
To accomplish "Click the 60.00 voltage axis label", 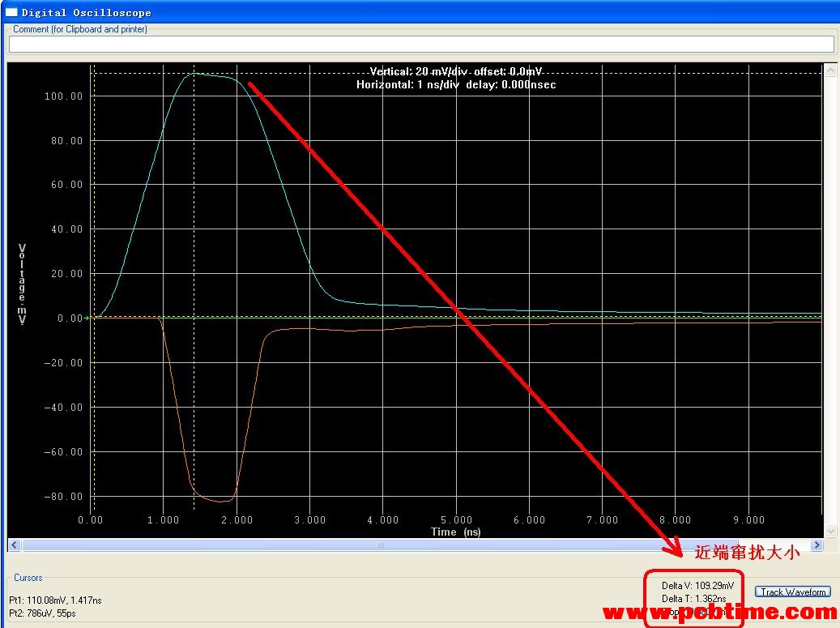I will (66, 185).
